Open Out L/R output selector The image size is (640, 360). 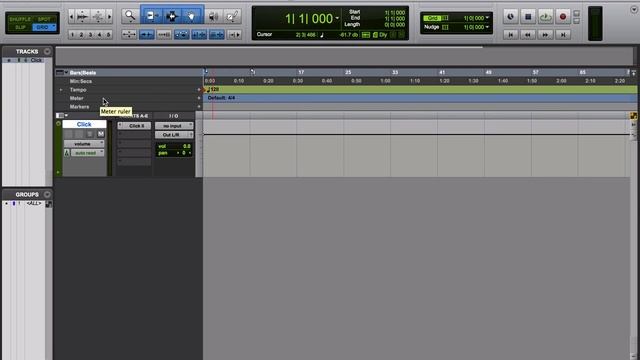(174, 135)
